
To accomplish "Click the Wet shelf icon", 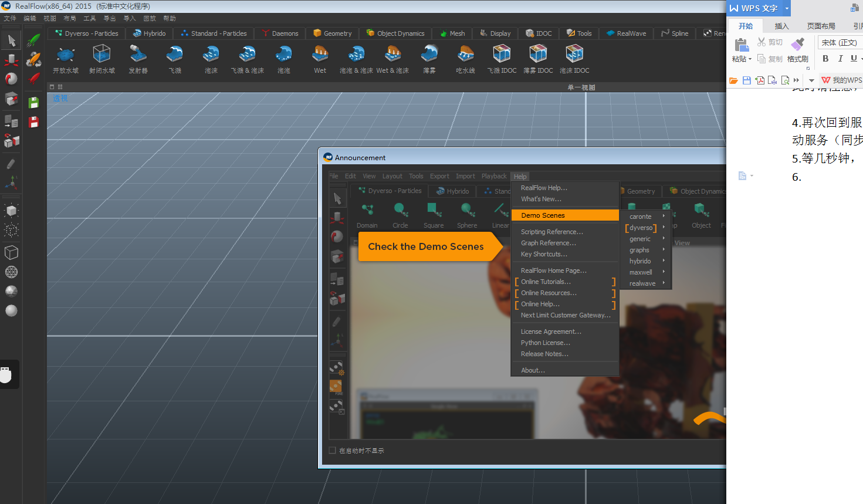I will (x=320, y=59).
